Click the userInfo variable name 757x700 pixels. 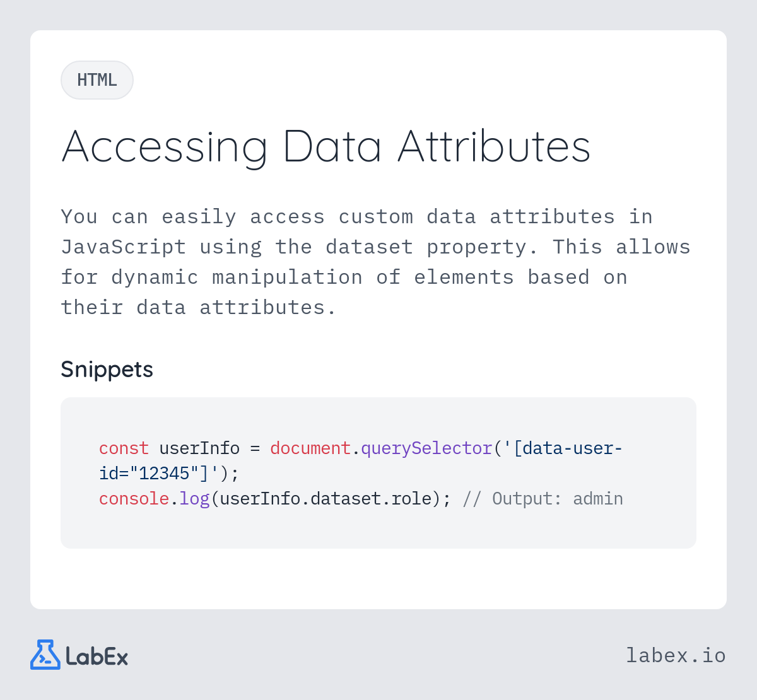(199, 448)
